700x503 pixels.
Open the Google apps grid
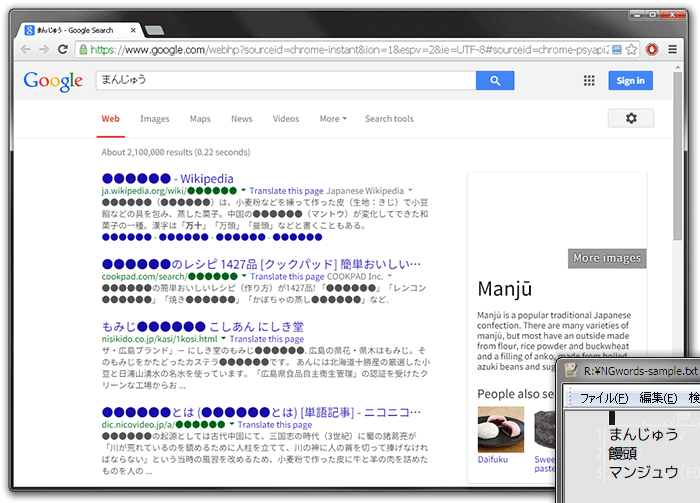[589, 80]
